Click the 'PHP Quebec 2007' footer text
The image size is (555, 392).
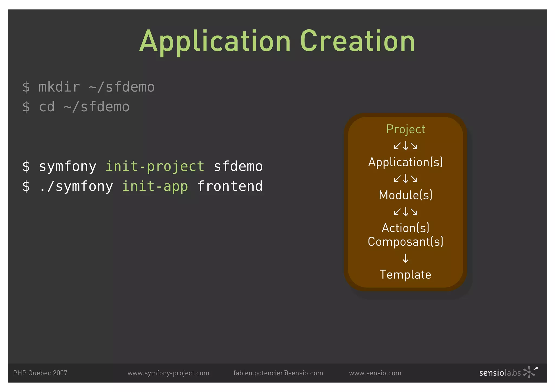(40, 373)
